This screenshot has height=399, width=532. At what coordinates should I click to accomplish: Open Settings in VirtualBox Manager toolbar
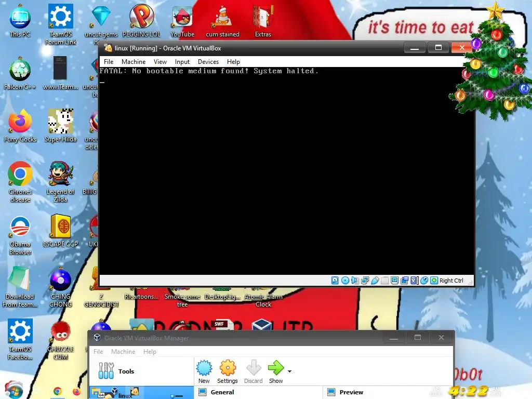228,372
